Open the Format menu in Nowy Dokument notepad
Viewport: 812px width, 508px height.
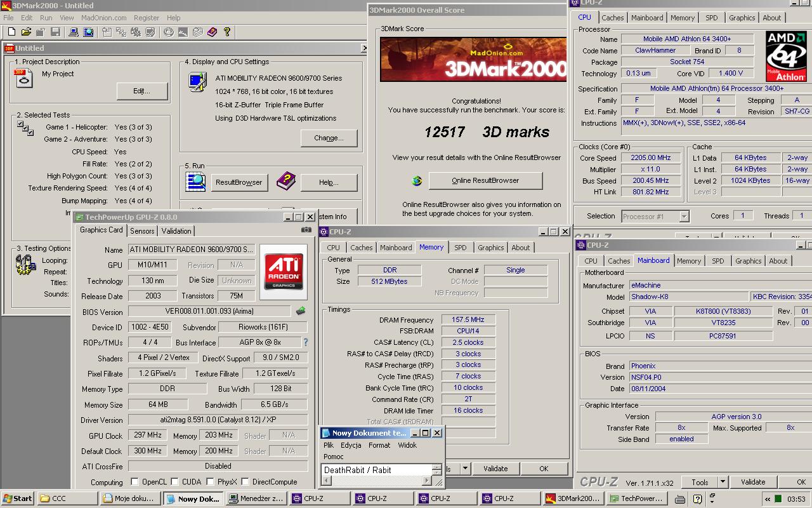pos(379,445)
